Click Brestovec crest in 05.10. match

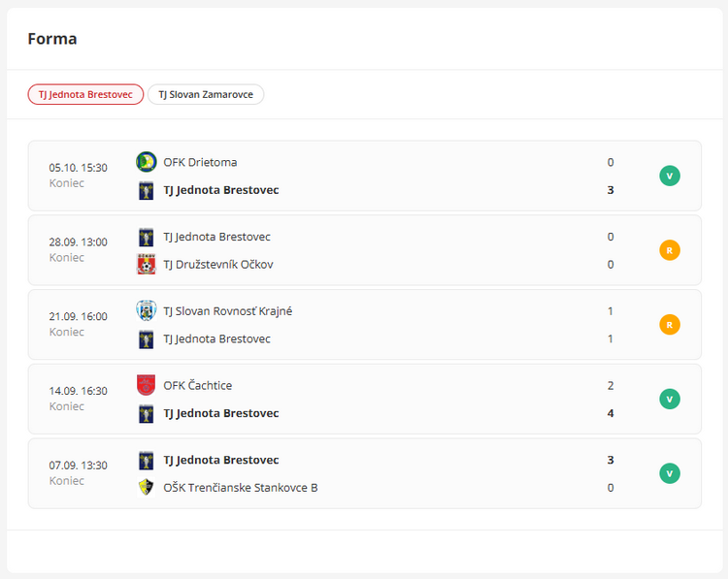(x=147, y=190)
